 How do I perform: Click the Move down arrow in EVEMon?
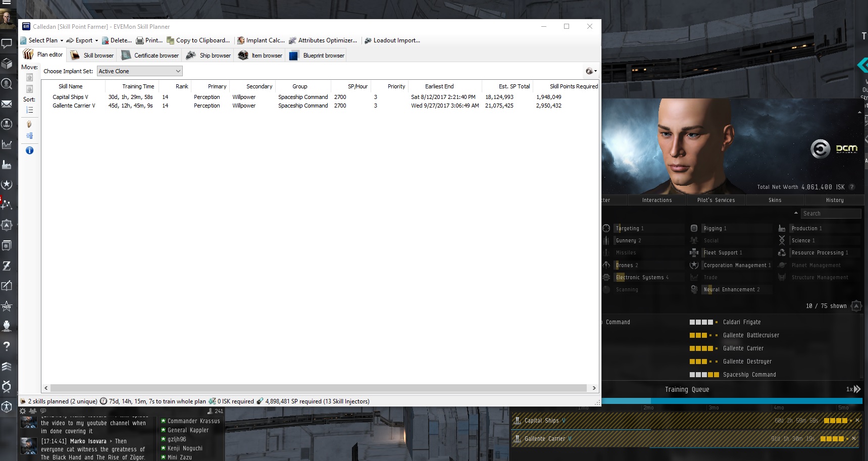point(29,89)
